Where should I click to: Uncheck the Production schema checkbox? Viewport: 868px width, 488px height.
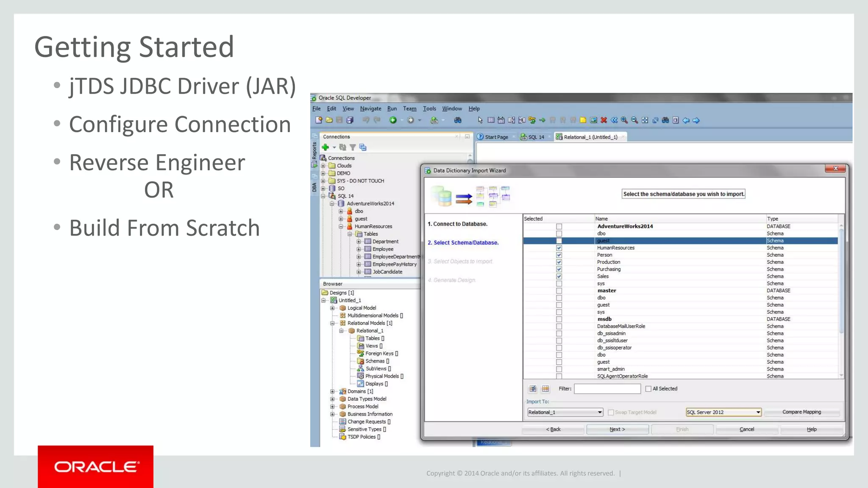559,262
